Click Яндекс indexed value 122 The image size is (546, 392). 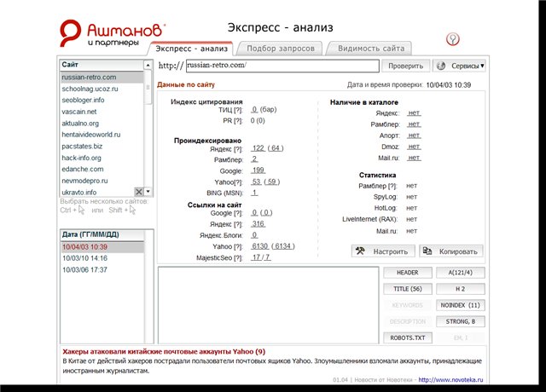[258, 148]
